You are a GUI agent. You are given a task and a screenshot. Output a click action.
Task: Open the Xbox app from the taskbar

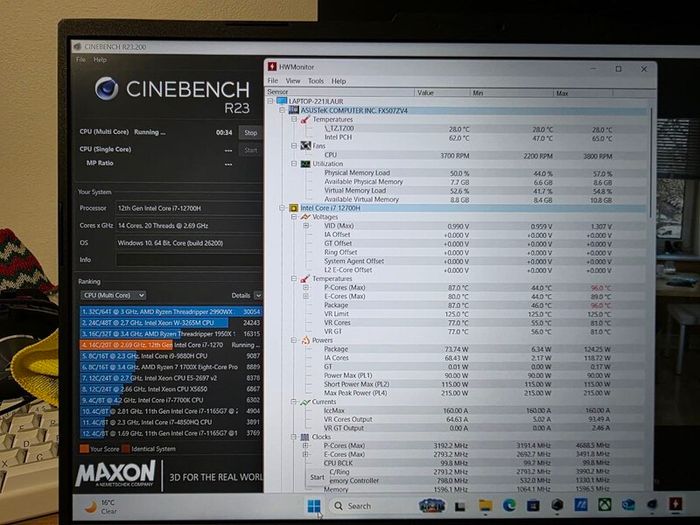(604, 505)
